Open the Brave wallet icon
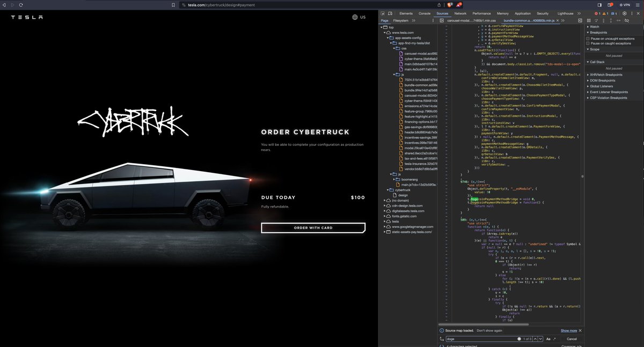The height and width of the screenshot is (347, 644). click(x=610, y=4)
